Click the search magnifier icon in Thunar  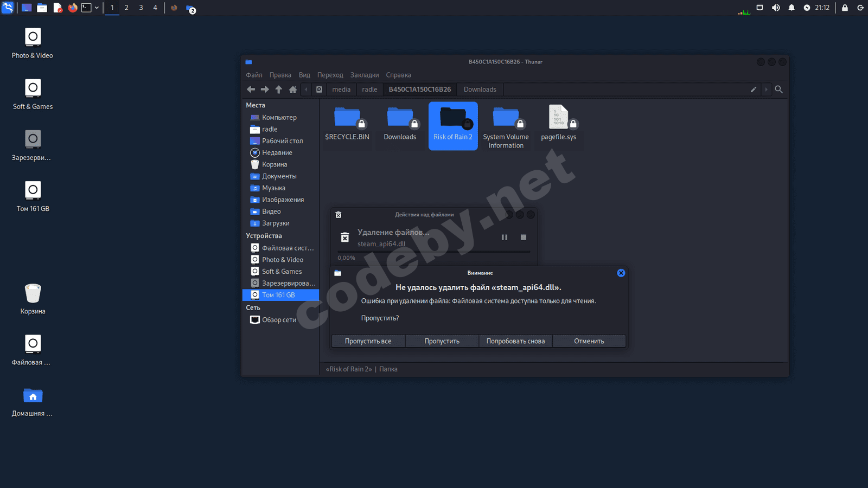point(778,89)
